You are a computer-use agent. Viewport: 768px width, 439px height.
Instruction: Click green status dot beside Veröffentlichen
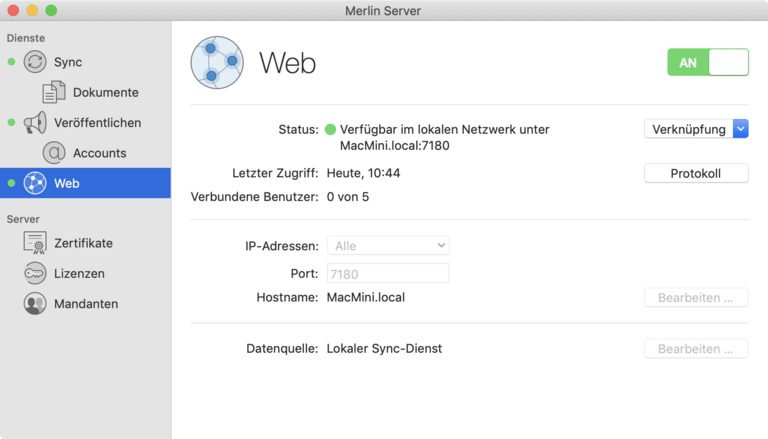(x=11, y=122)
